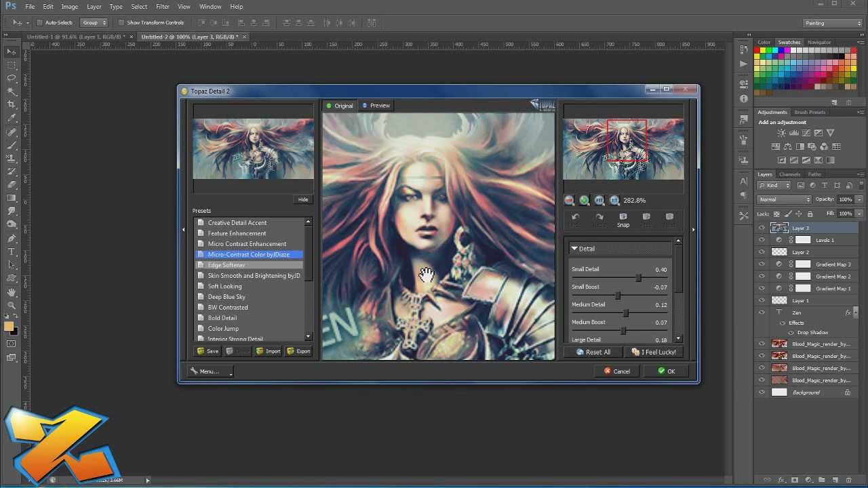The height and width of the screenshot is (488, 868).
Task: Toggle visibility of the Background layer
Action: [x=762, y=392]
